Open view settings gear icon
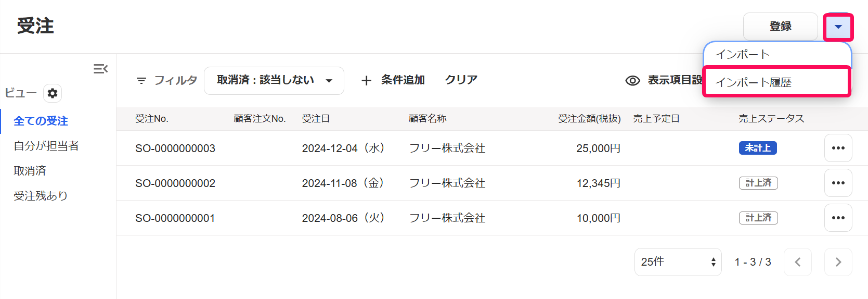This screenshot has width=868, height=299. click(53, 93)
